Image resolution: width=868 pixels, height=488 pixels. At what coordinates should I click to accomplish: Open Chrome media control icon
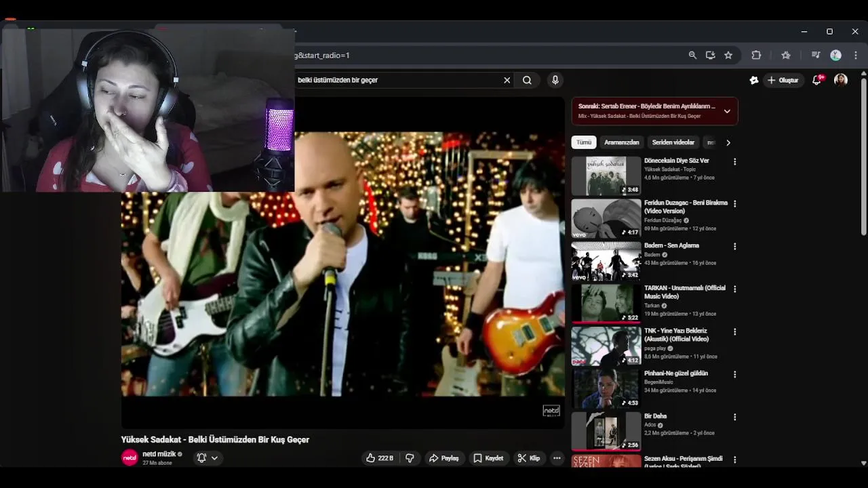pyautogui.click(x=816, y=56)
